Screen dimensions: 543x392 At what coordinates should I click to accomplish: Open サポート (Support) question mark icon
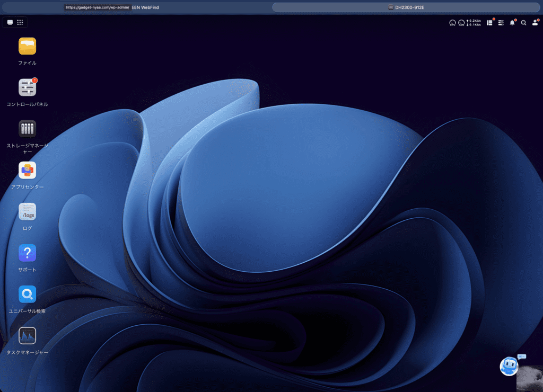point(27,253)
